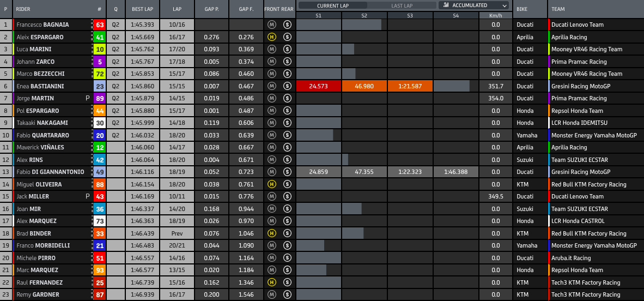Screen dimensions: 644x301
Task: Click Jorge Martin's 354.0 speed value
Action: click(496, 98)
